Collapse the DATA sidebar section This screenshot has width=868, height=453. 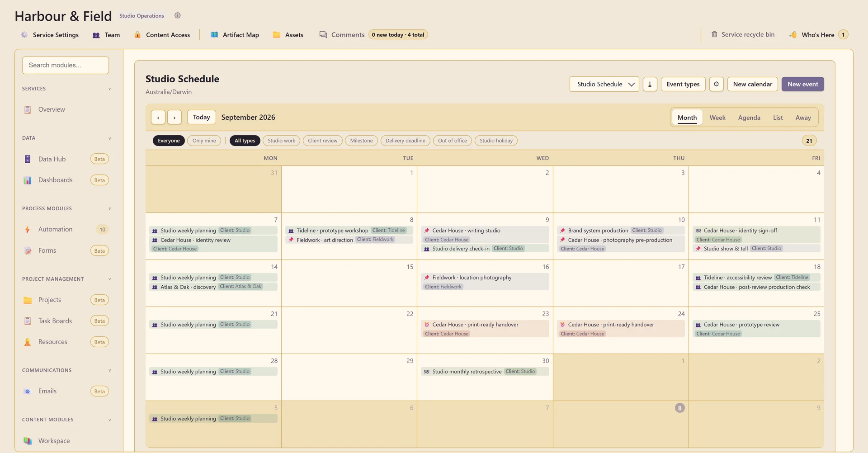[x=110, y=138]
